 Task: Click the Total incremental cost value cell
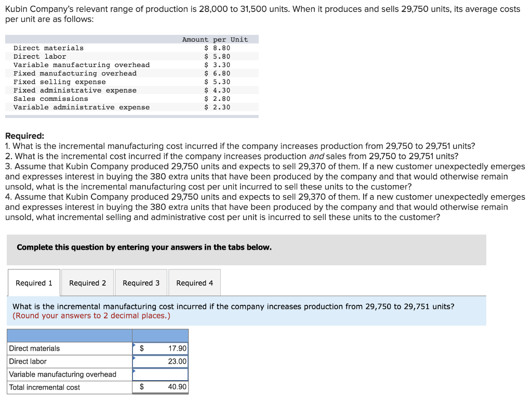[x=160, y=387]
